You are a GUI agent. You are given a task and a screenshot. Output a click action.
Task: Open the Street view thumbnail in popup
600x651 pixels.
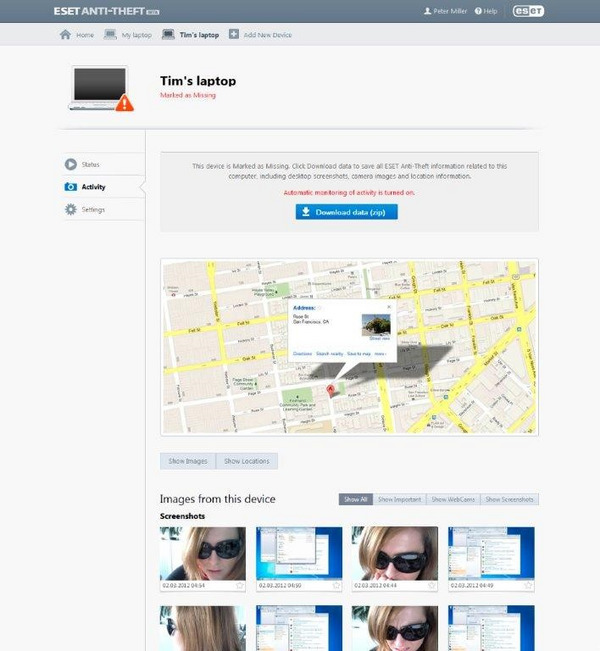point(376,325)
